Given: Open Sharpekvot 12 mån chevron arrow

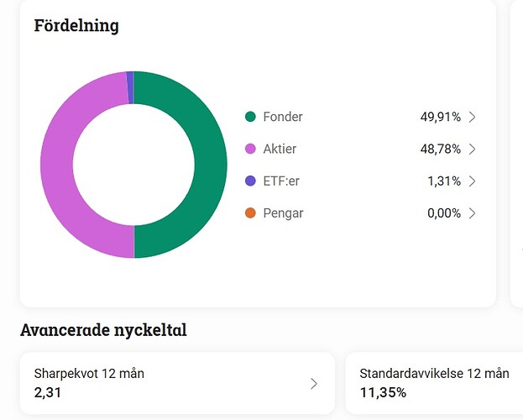Looking at the screenshot, I should (x=314, y=384).
